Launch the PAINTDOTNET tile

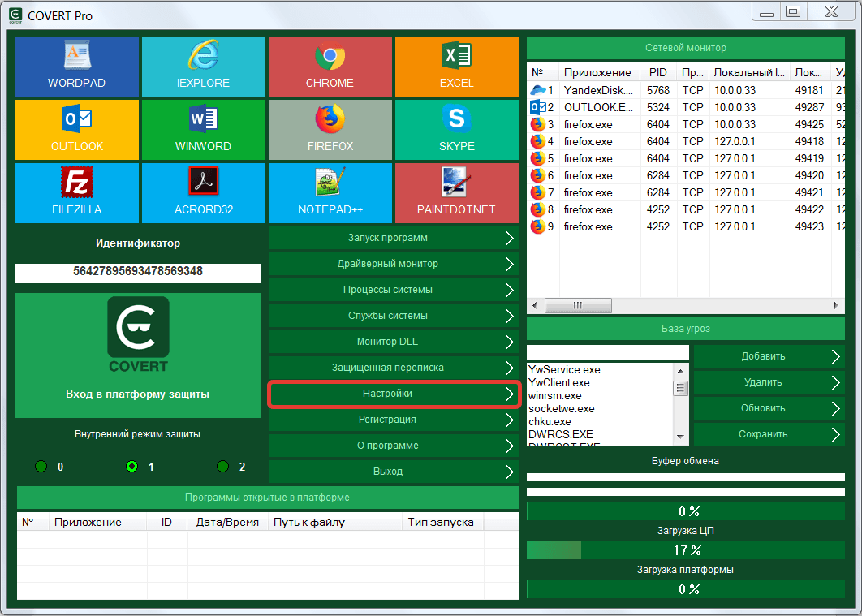point(457,193)
